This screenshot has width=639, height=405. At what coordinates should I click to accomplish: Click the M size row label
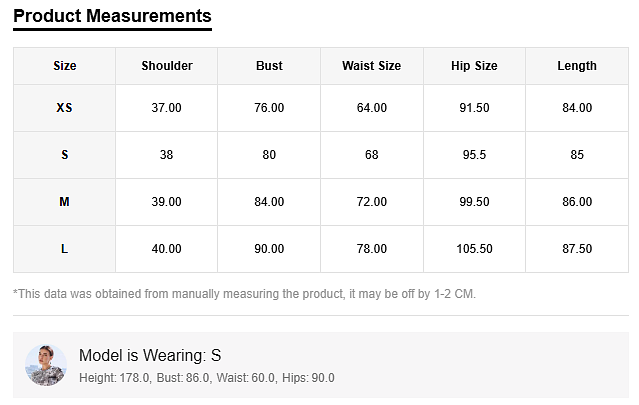click(x=65, y=202)
